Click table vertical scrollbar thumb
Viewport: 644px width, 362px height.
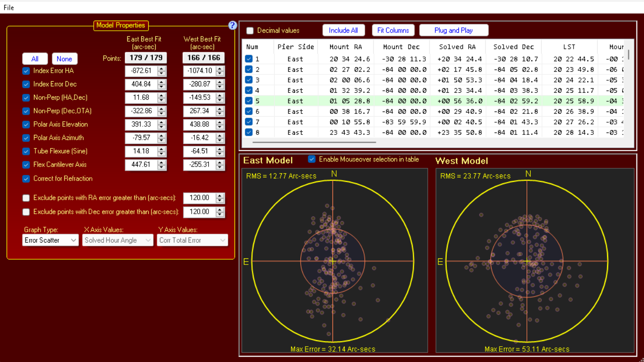pos(629,55)
